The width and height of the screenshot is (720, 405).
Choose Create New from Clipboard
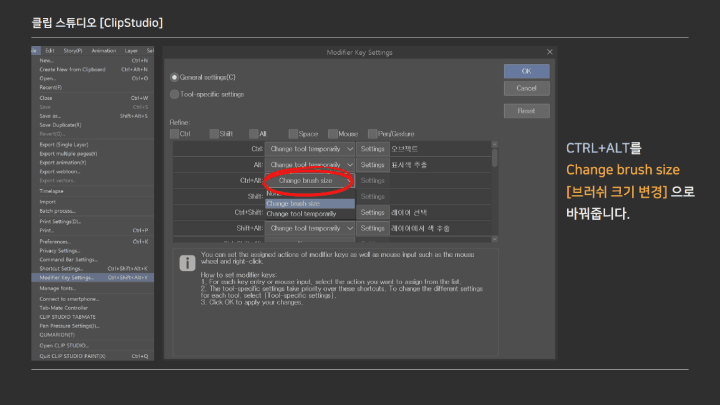93,69
